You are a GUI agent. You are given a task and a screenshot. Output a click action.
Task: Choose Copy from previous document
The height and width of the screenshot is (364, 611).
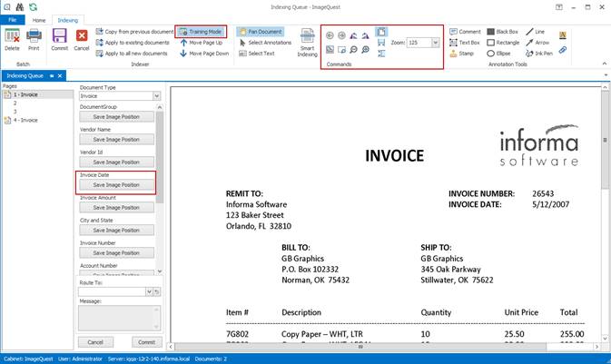click(134, 32)
